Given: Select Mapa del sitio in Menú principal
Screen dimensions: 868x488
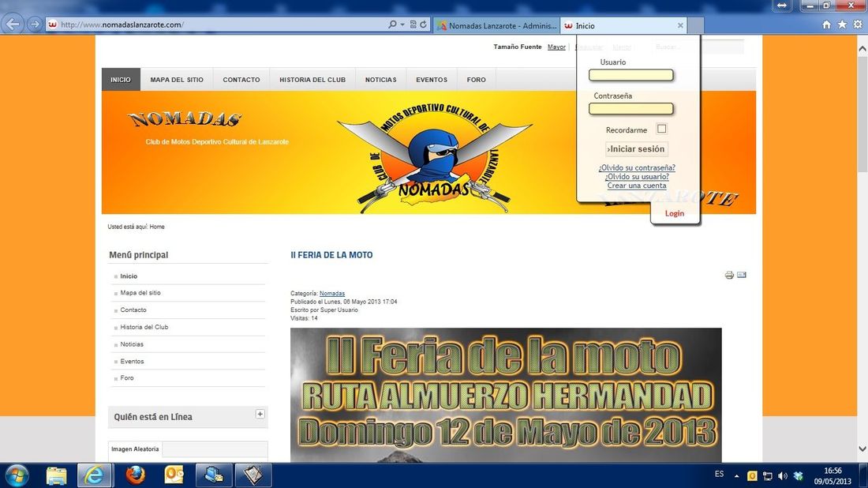Looking at the screenshot, I should [140, 292].
